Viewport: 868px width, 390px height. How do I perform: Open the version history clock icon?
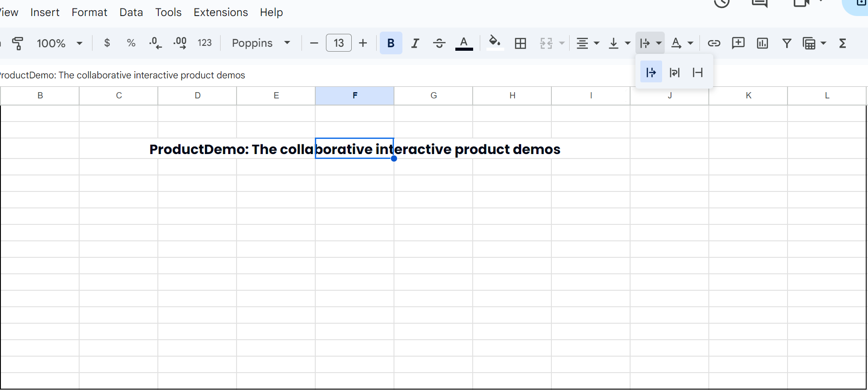tap(722, 3)
